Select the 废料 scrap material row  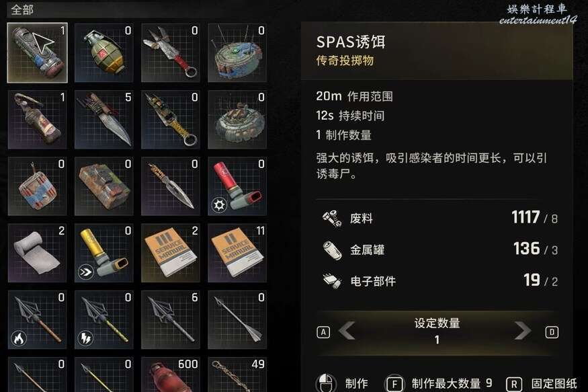pos(439,218)
